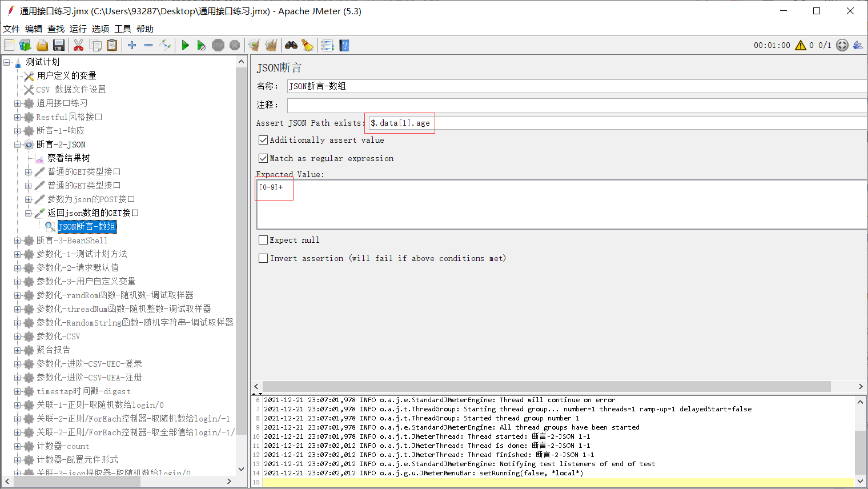This screenshot has height=489, width=868.
Task: Uncheck Additionally assert value checkbox
Action: (263, 140)
